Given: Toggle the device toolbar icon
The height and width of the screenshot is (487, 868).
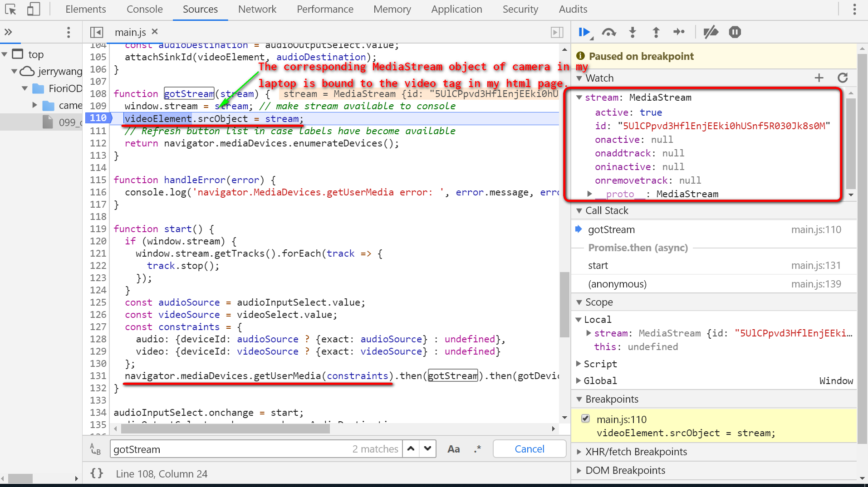Looking at the screenshot, I should click(x=34, y=9).
